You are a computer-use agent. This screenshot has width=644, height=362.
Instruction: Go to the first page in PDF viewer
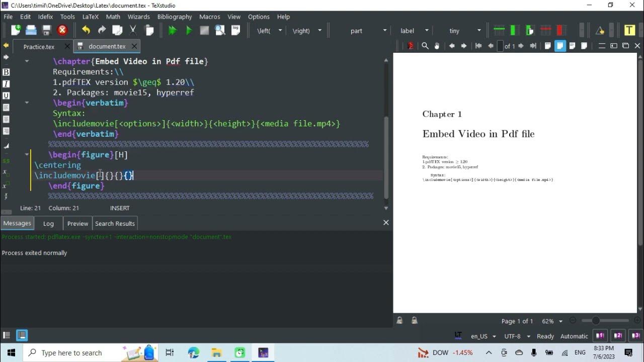click(x=478, y=46)
